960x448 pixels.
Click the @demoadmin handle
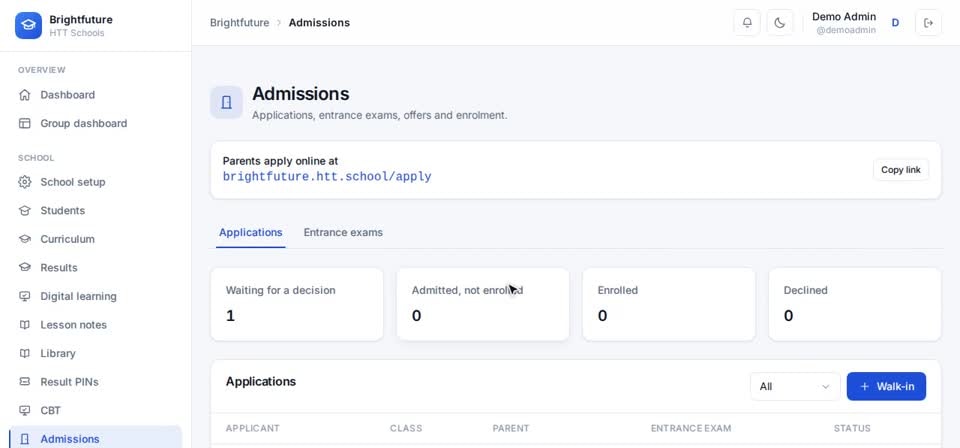coord(846,30)
